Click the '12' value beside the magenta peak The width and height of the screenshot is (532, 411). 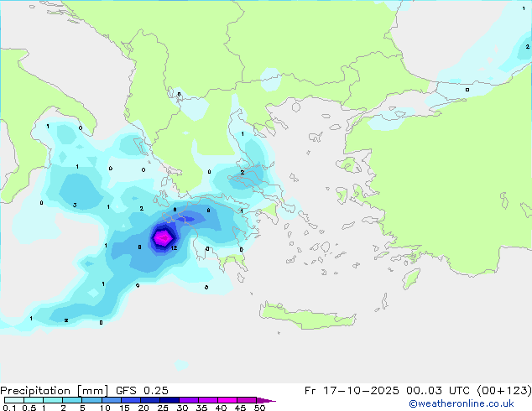[174, 248]
